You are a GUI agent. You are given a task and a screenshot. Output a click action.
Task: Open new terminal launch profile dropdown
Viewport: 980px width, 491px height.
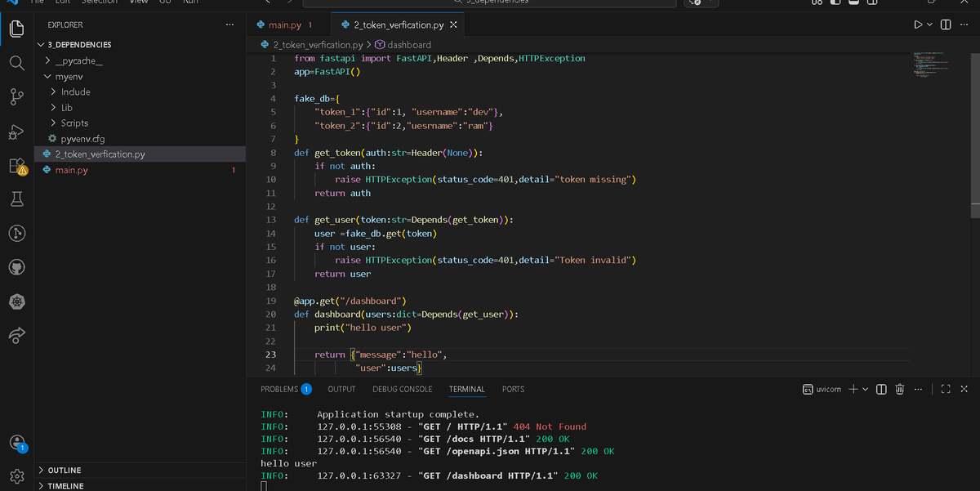pos(866,389)
